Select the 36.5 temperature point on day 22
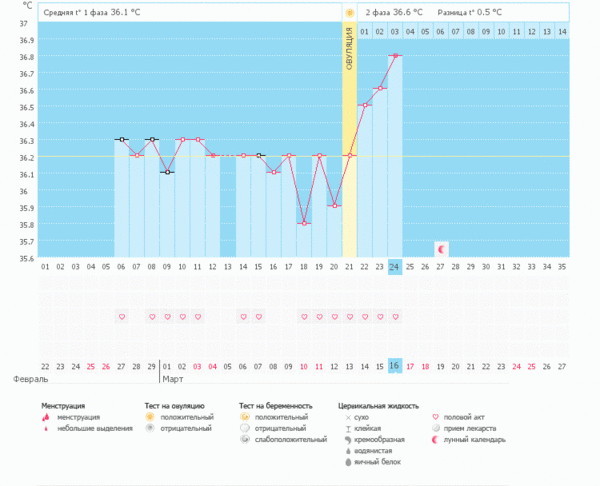 coord(365,105)
